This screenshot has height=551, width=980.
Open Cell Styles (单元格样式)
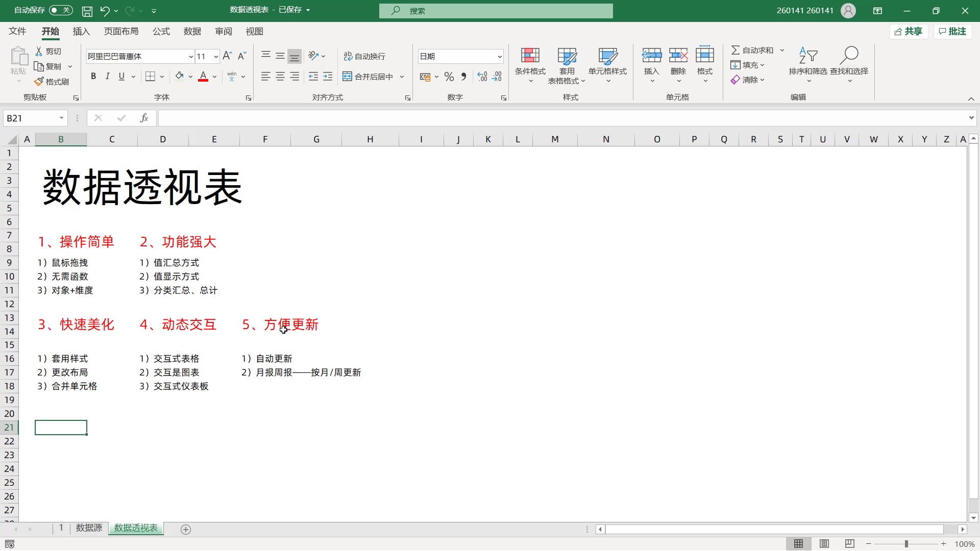coord(607,65)
